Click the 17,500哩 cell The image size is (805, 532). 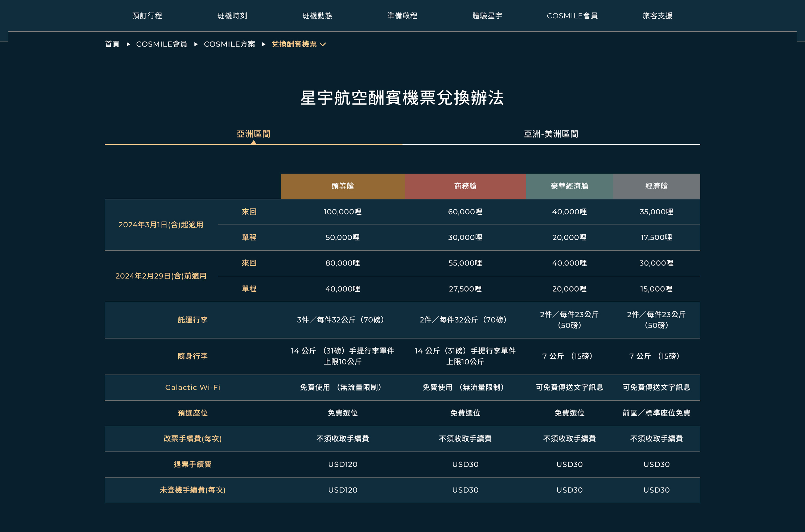tap(656, 238)
